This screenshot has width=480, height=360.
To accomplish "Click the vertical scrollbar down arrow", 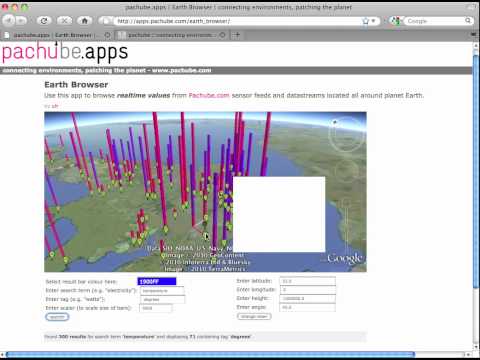I will [476, 347].
